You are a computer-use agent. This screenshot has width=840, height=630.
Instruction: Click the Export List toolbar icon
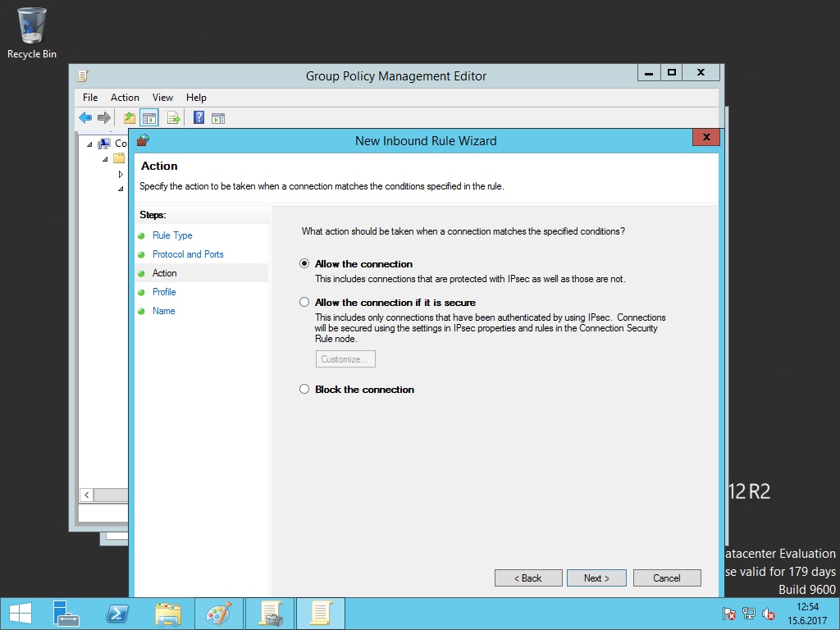pos(173,118)
